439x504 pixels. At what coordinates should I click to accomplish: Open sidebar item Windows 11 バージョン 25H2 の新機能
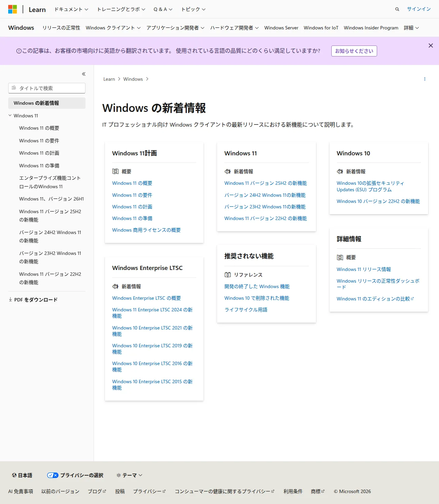click(x=50, y=216)
